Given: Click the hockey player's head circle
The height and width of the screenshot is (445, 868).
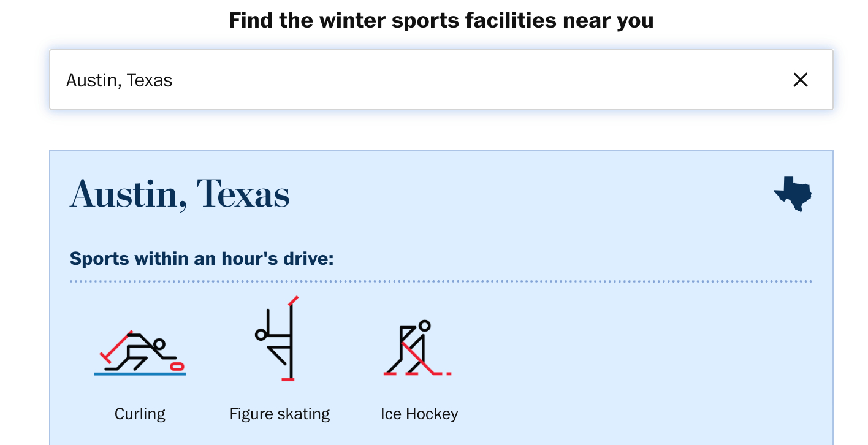Looking at the screenshot, I should [424, 325].
